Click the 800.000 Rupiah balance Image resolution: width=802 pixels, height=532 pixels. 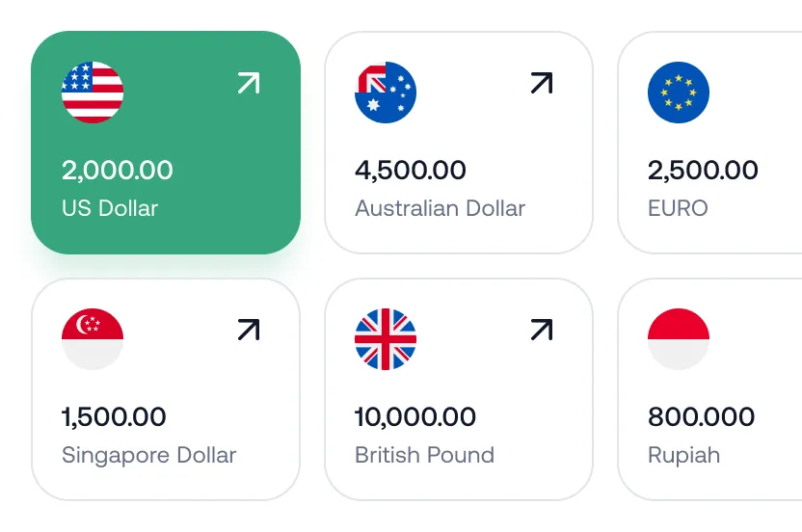pos(702,417)
